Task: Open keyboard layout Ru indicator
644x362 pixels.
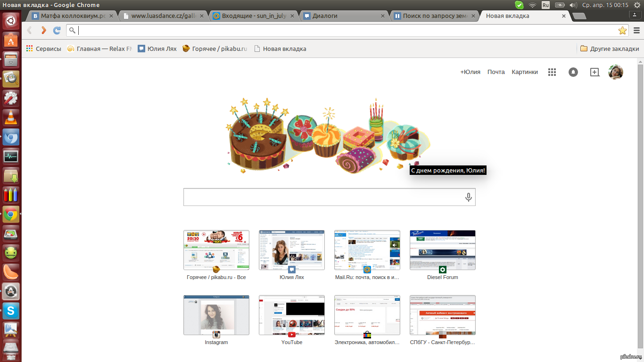Action: coord(545,5)
